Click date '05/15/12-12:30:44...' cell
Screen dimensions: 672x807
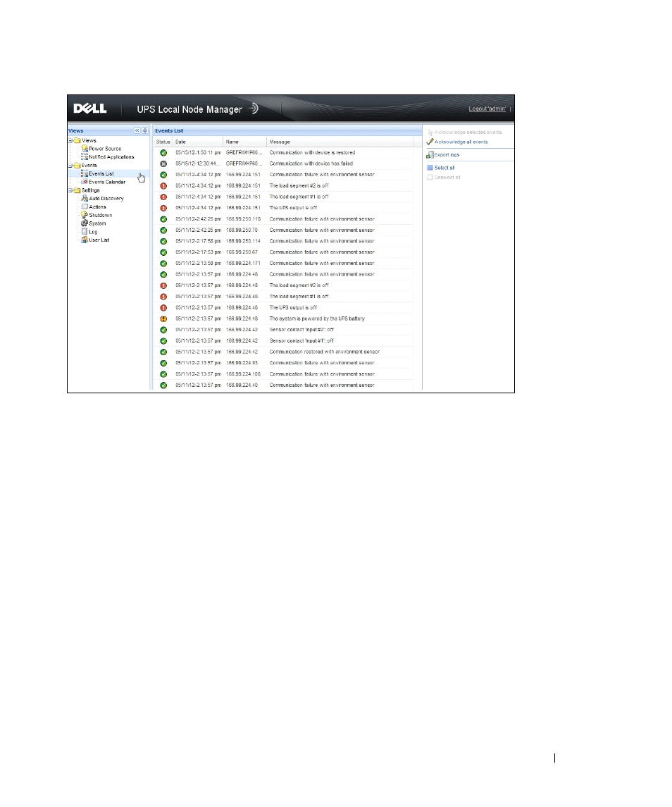tap(198, 164)
